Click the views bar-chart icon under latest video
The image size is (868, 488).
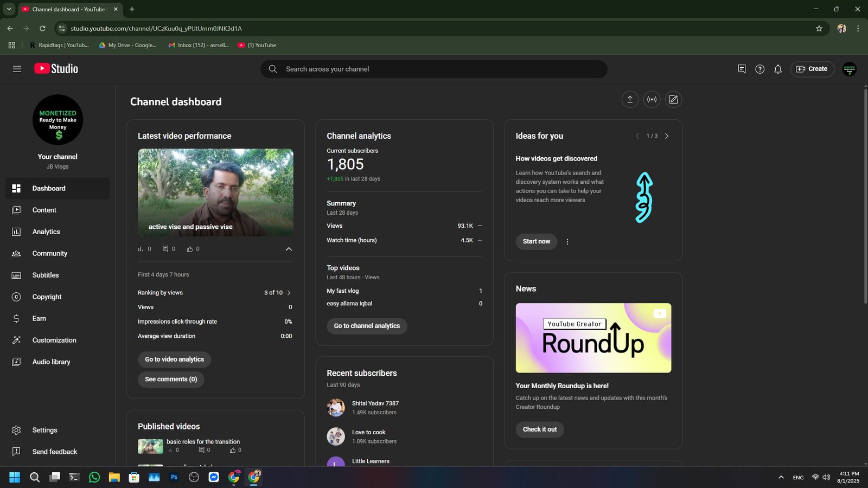click(x=141, y=249)
